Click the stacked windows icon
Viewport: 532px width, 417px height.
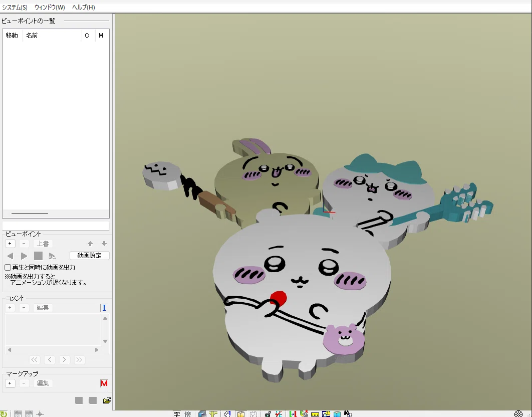click(202, 414)
